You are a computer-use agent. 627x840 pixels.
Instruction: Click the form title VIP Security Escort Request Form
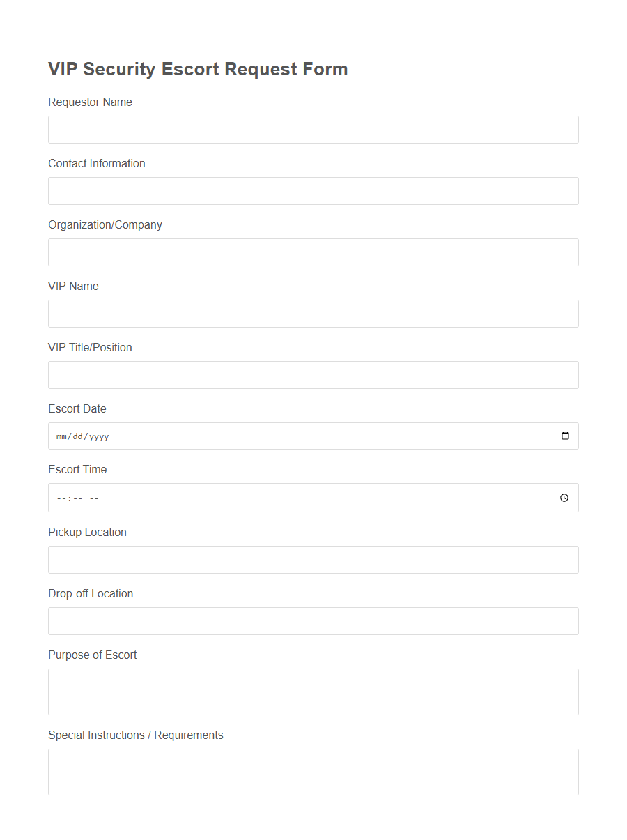(198, 69)
